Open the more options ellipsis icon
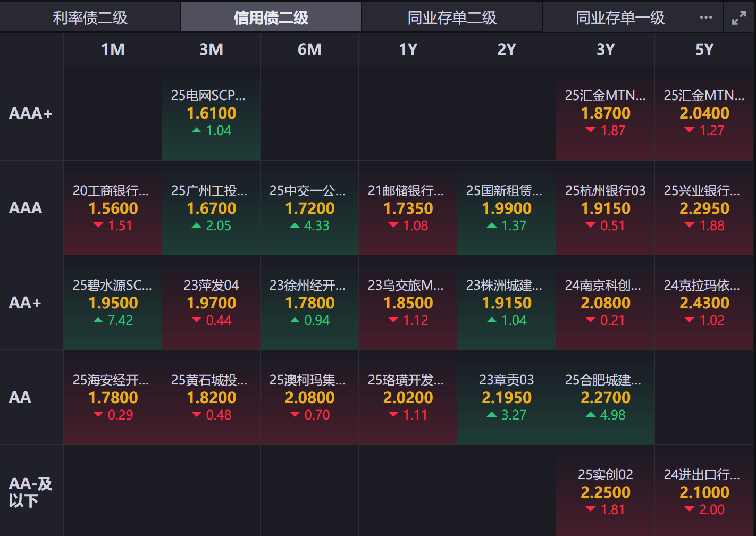This screenshot has height=536, width=756. click(705, 18)
